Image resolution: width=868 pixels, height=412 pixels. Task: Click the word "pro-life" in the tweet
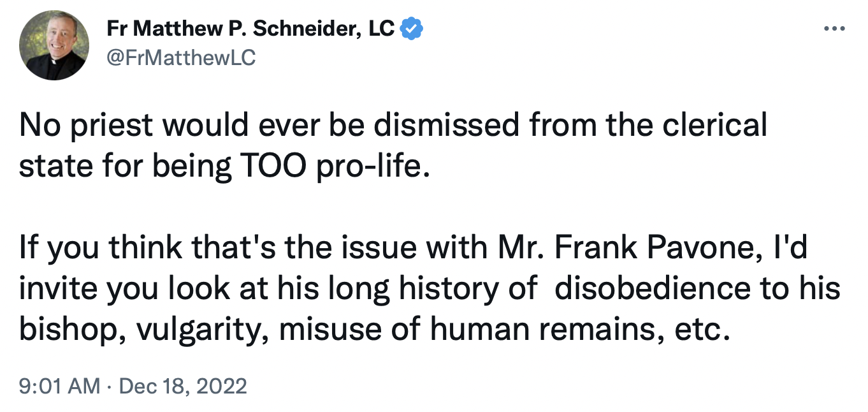point(366,165)
